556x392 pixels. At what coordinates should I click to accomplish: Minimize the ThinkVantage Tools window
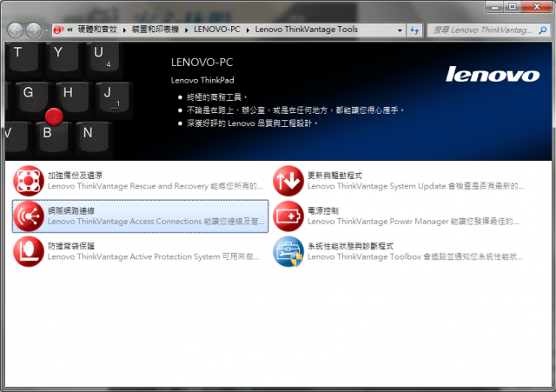pos(494,7)
